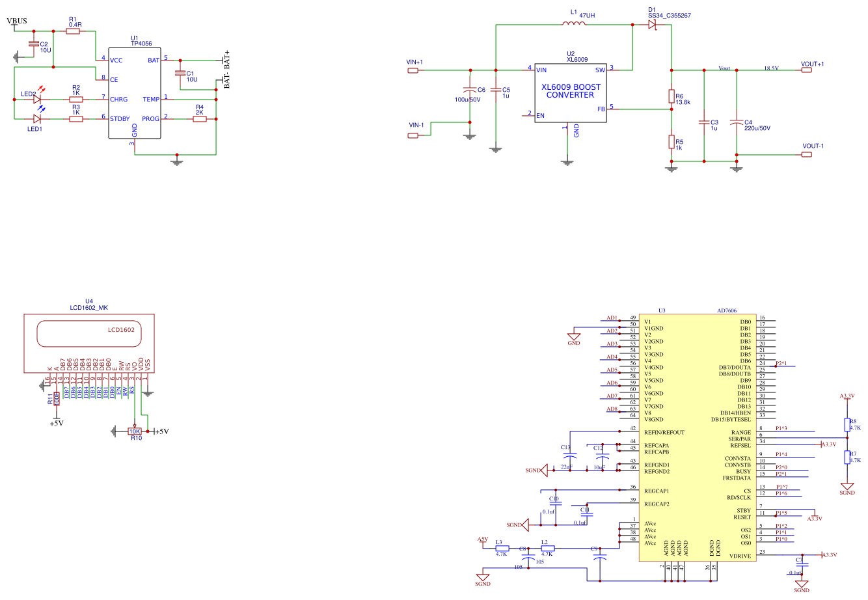Screen dimensions: 868x600
Task: Click the R8 4.7K pull-up resistor
Action: tap(847, 424)
